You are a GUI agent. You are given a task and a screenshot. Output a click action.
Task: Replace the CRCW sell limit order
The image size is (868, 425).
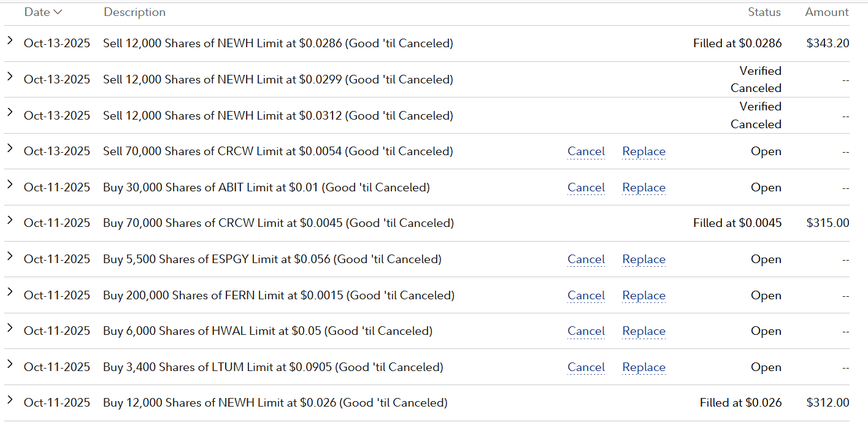(643, 151)
